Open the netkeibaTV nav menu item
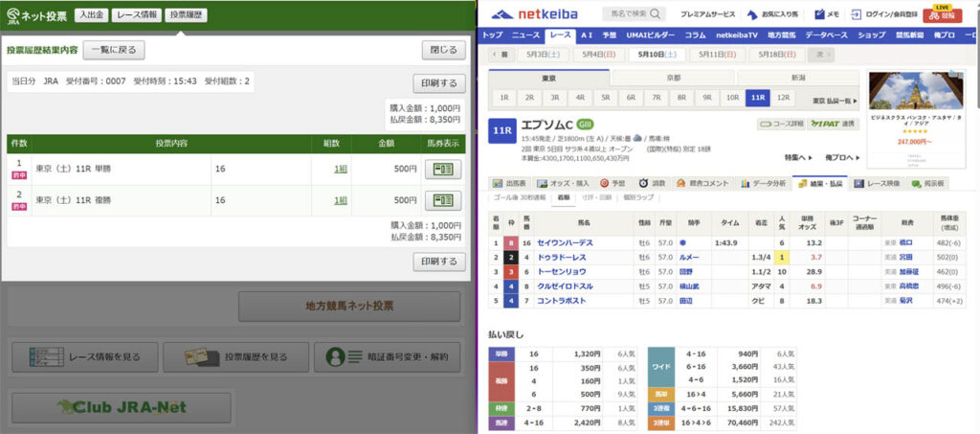The image size is (980, 434). pyautogui.click(x=736, y=35)
